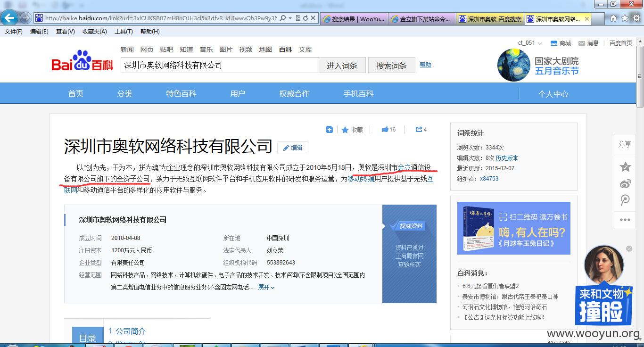The image size is (644, 347).
Task: Click the 进入词条 button
Action: pos(342,66)
